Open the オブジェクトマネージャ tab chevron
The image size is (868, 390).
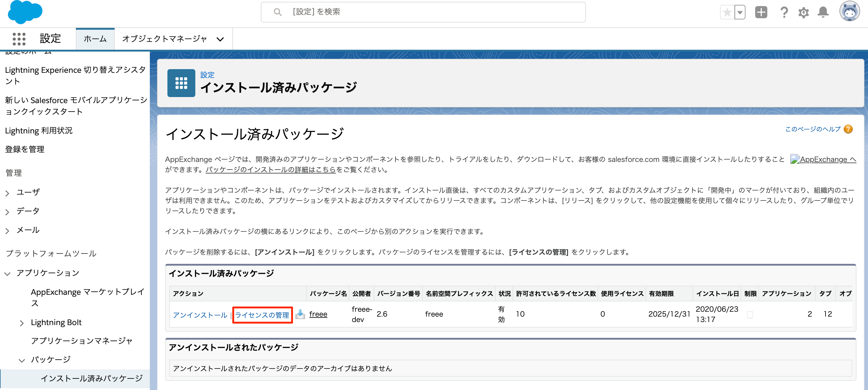click(220, 39)
